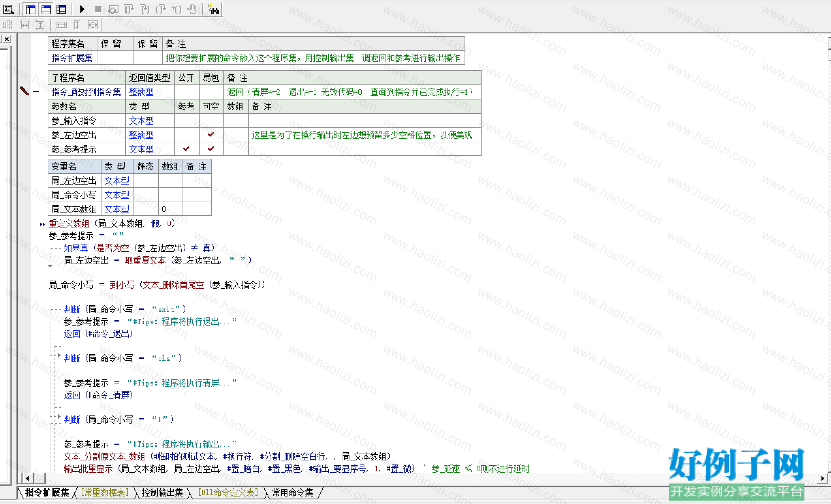Toggle 参考 cell for 参_输入指令
831x504 pixels.
[187, 121]
